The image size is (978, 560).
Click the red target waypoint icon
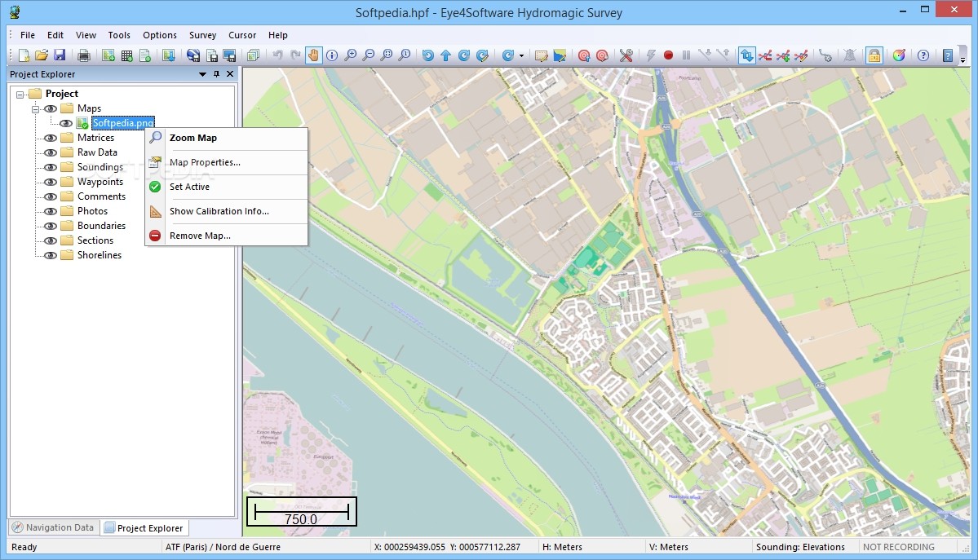(x=584, y=55)
